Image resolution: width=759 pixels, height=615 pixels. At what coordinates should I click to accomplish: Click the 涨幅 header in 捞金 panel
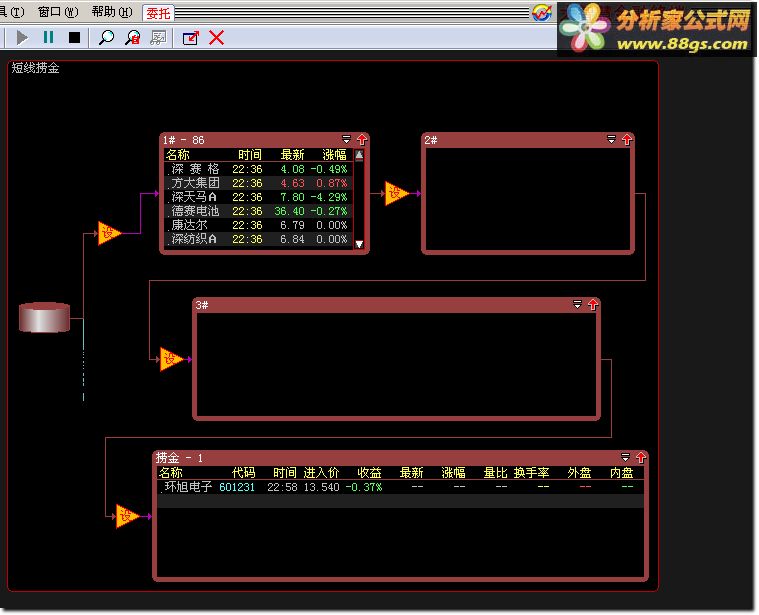click(x=454, y=473)
